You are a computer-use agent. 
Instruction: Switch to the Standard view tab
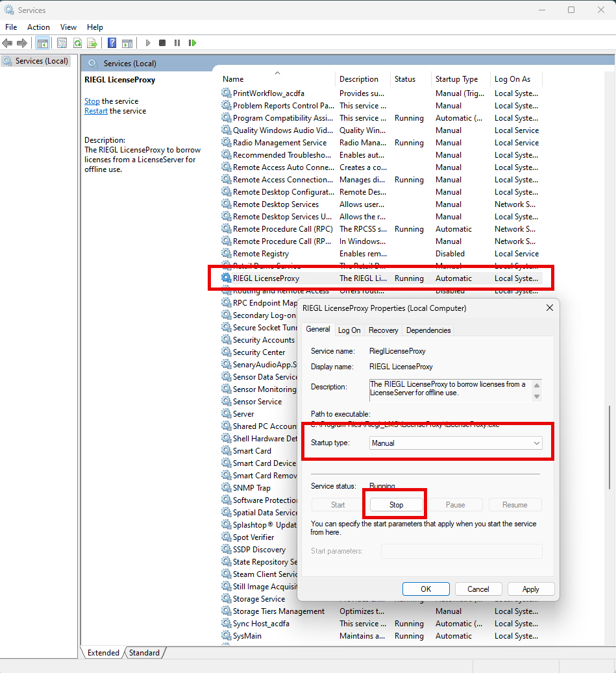coord(144,653)
